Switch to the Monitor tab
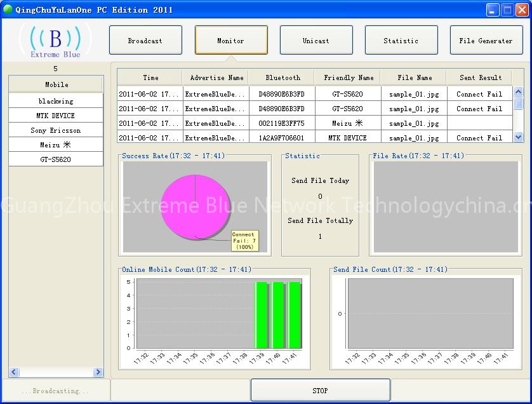The height and width of the screenshot is (404, 532). pyautogui.click(x=231, y=40)
